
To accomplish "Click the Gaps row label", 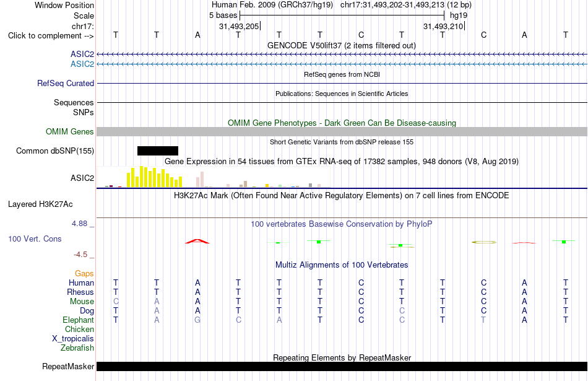I will pyautogui.click(x=84, y=274).
